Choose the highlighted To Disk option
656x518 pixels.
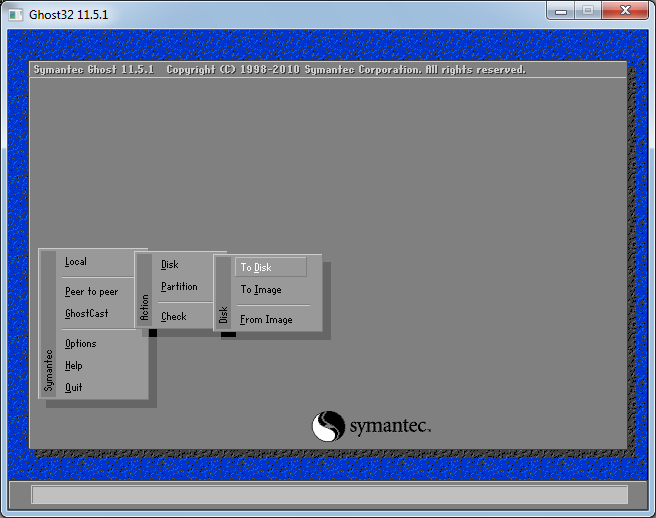point(271,267)
